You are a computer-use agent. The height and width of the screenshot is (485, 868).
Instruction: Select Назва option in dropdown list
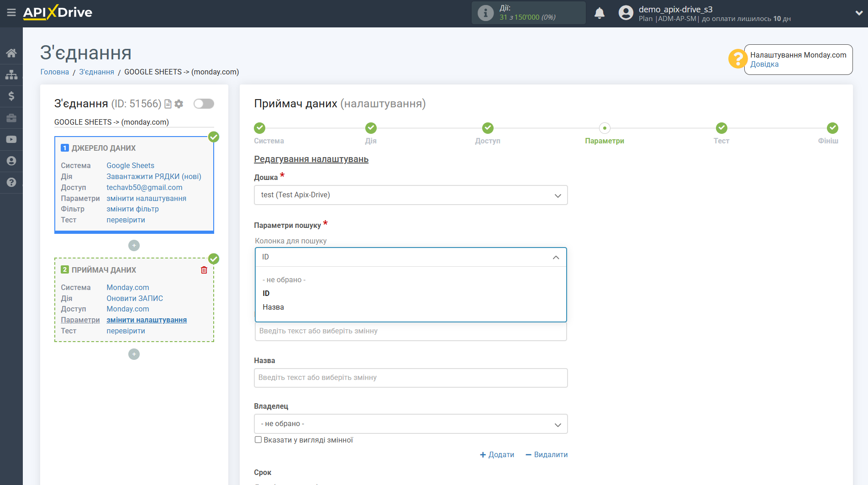274,307
